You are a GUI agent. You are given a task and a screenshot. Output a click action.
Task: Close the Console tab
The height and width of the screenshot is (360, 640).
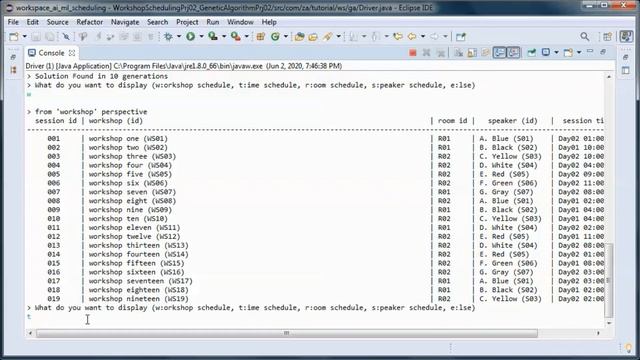[72, 53]
